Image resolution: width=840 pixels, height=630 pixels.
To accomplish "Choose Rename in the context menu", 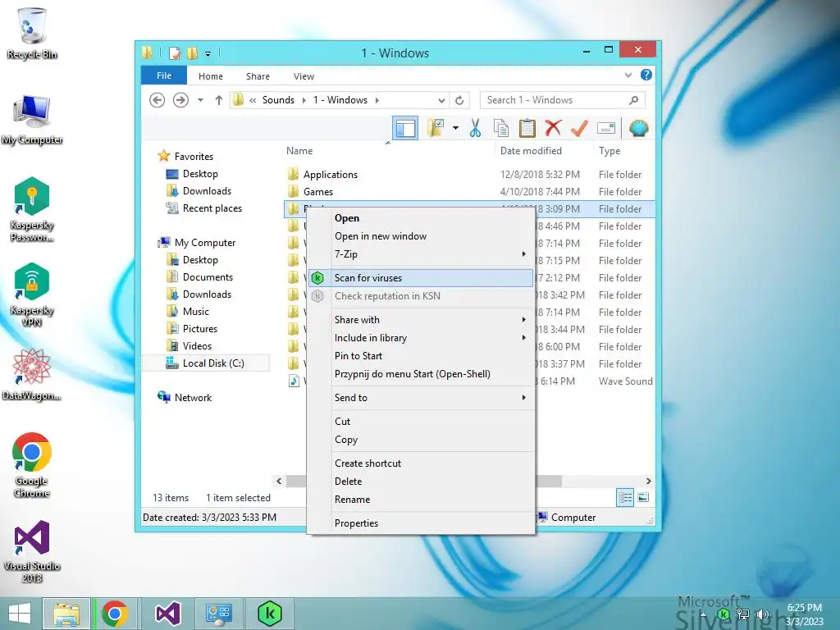I will point(421,500).
